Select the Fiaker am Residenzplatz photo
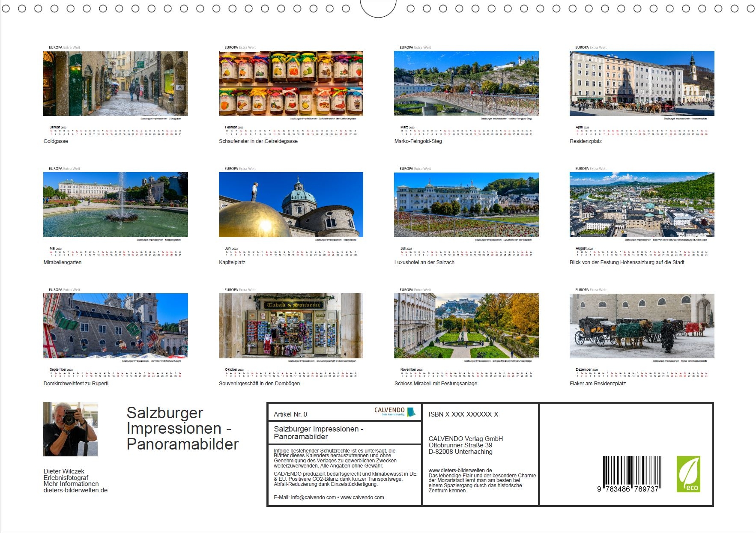756x533 pixels. [642, 326]
